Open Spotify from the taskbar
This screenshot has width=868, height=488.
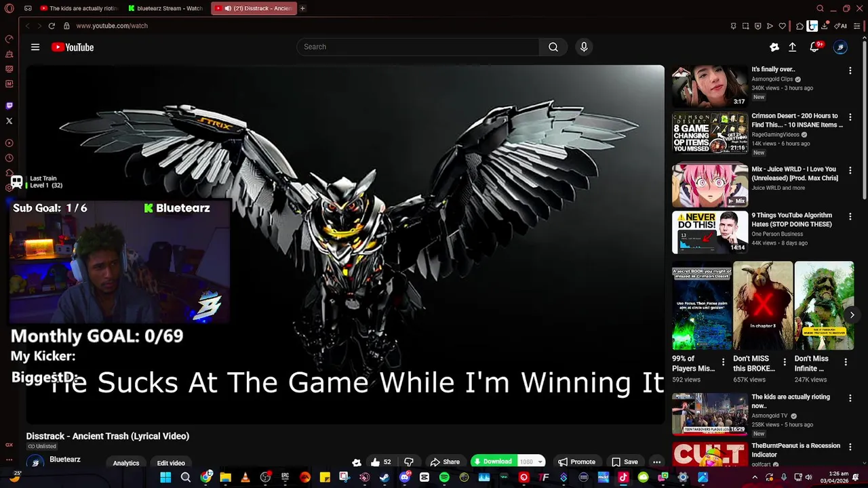click(444, 478)
